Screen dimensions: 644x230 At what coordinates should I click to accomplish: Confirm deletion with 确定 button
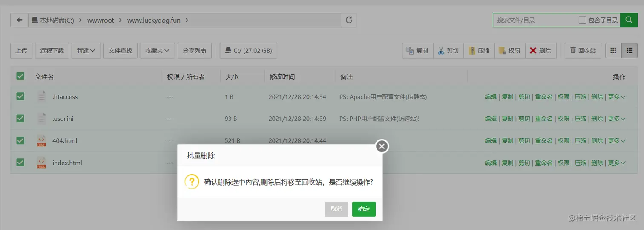click(364, 209)
